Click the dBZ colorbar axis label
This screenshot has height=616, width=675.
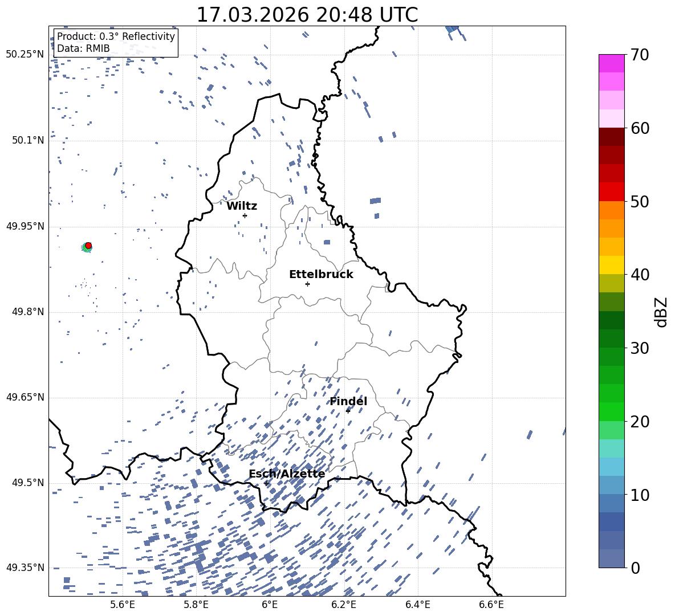[662, 312]
